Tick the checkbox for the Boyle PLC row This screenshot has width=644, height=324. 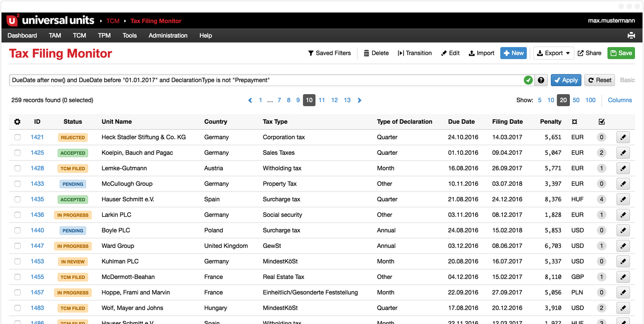click(x=17, y=230)
